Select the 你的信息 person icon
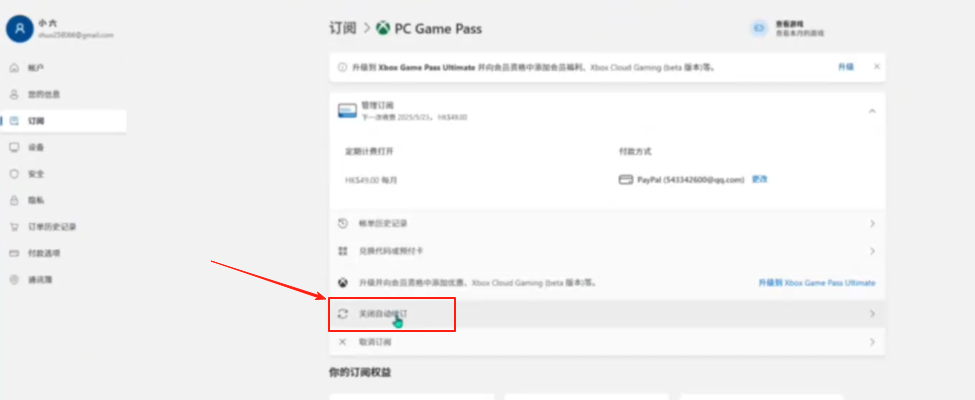This screenshot has height=400, width=975. point(14,95)
